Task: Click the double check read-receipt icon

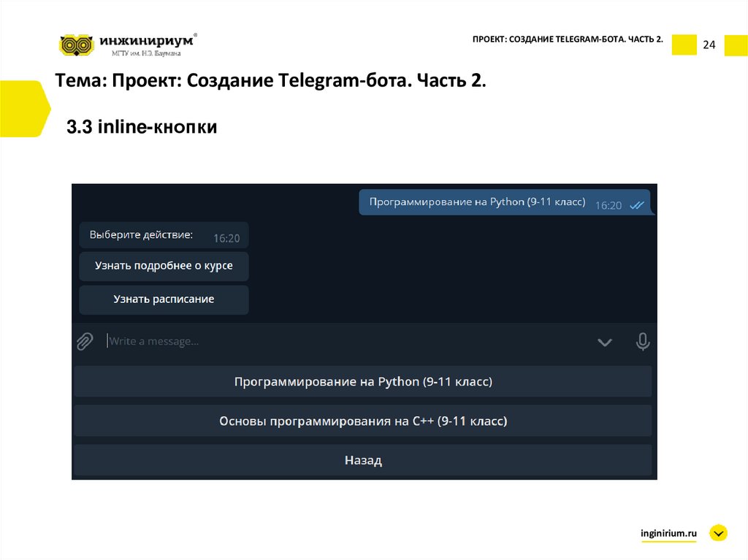Action: click(636, 206)
